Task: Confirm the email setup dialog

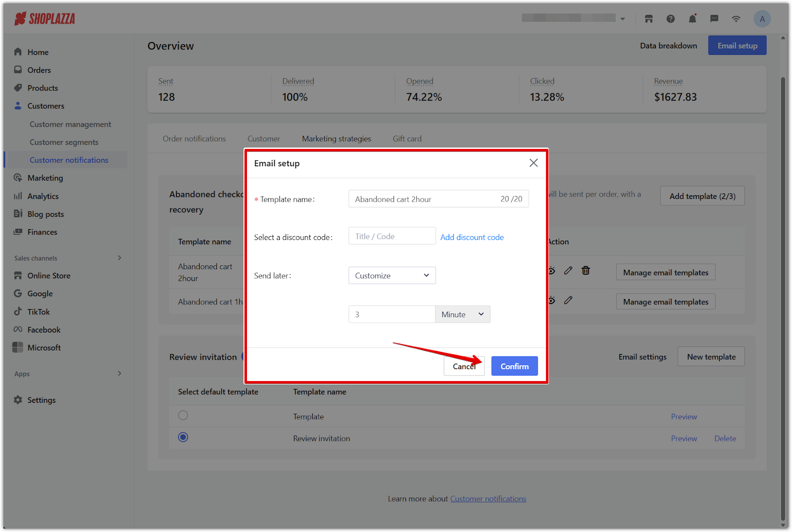Action: 514,366
